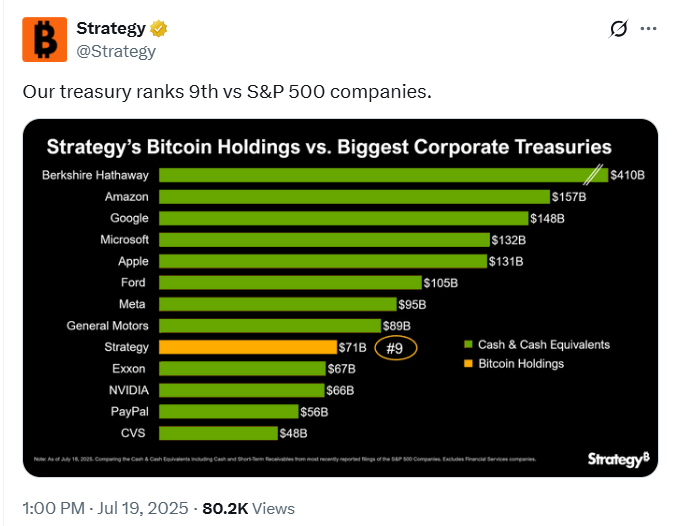Click the green Cash Equivalents legend swatch
Image resolution: width=676 pixels, height=526 pixels.
click(x=468, y=344)
